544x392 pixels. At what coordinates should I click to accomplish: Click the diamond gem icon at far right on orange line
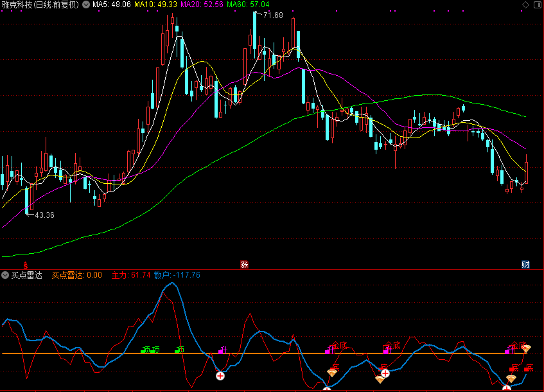526,349
